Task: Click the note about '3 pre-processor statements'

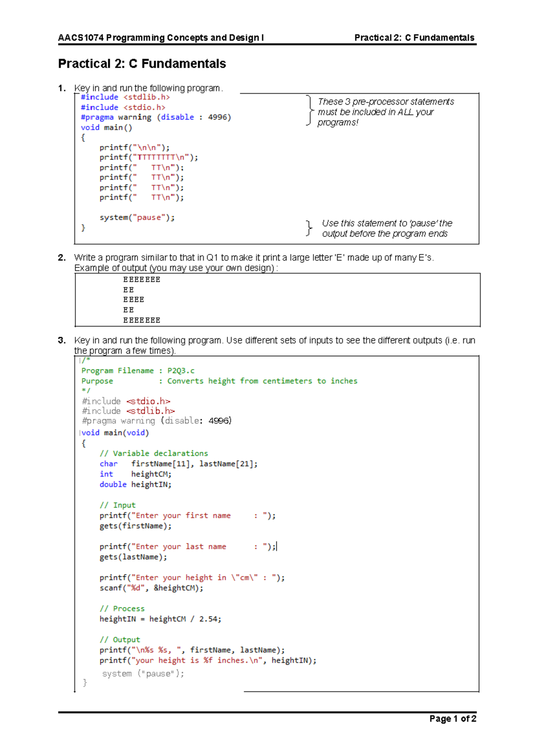Action: (385, 112)
